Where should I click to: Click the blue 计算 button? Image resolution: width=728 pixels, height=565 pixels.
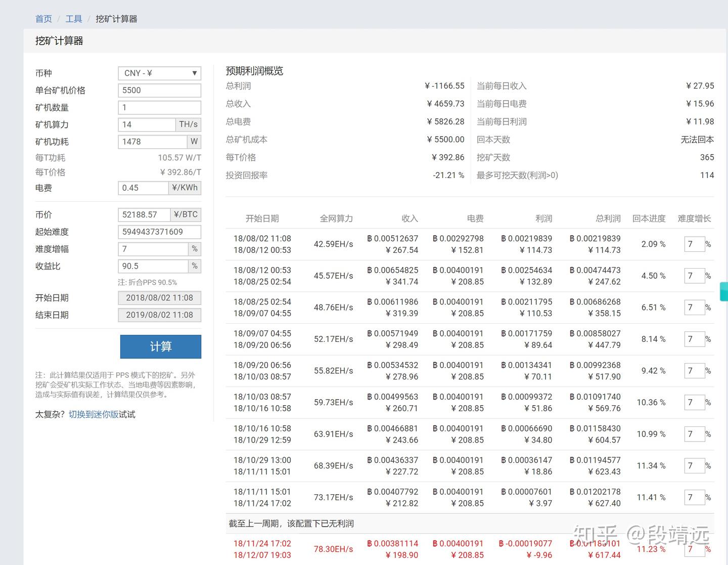coord(161,346)
